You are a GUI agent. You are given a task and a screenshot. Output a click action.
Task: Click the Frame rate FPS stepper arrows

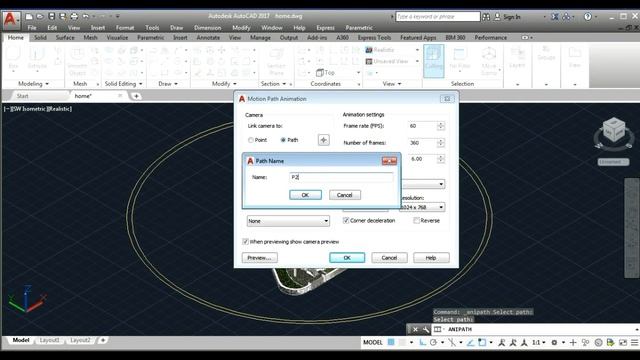pos(440,126)
